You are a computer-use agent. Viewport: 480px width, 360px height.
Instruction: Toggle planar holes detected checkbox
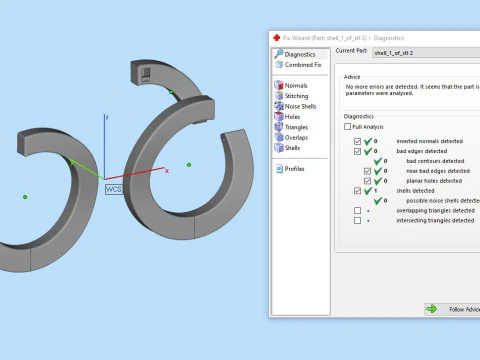click(x=367, y=181)
